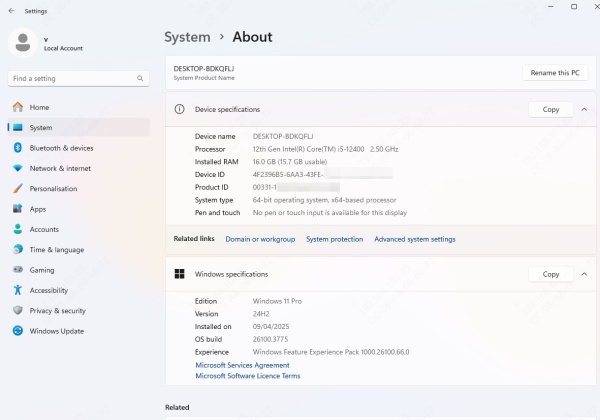Go to Network & internet settings
The height and width of the screenshot is (420, 600).
point(78,168)
